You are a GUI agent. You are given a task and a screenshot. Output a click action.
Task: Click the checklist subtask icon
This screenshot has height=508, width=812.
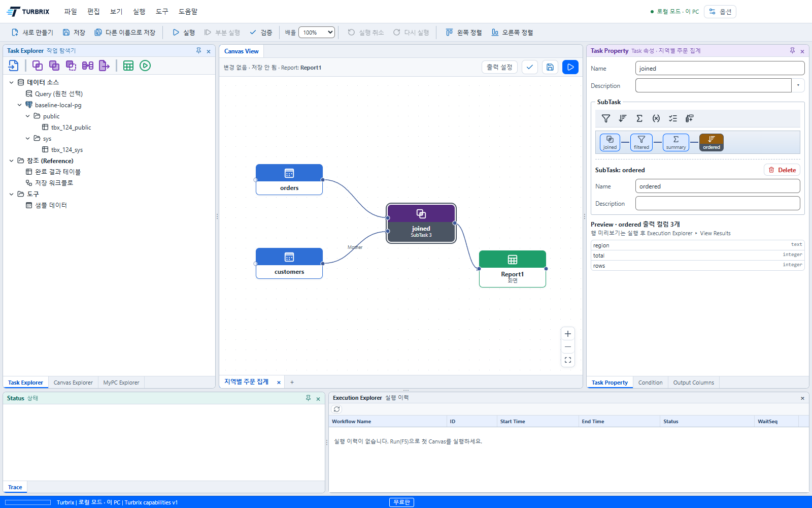(673, 118)
